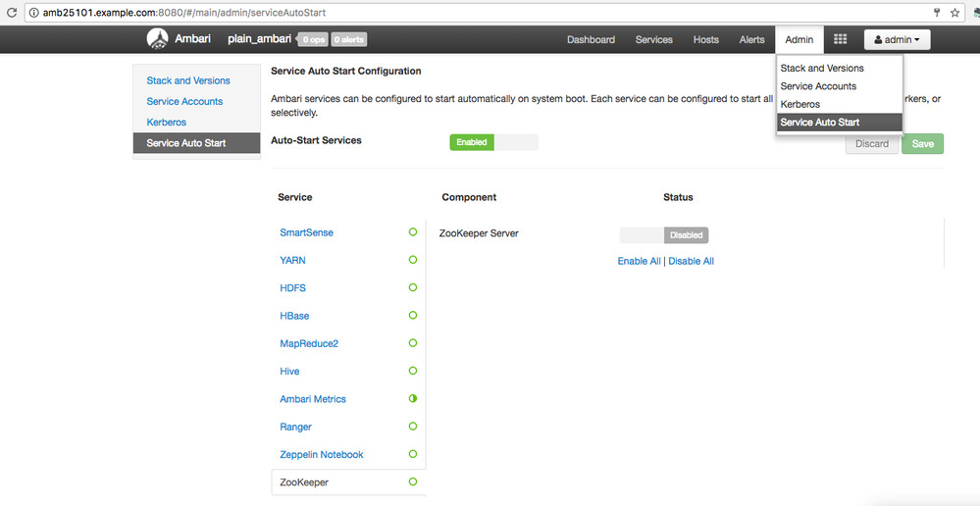Open Kerberos in left sidebar
The width and height of the screenshot is (980, 506).
[166, 123]
